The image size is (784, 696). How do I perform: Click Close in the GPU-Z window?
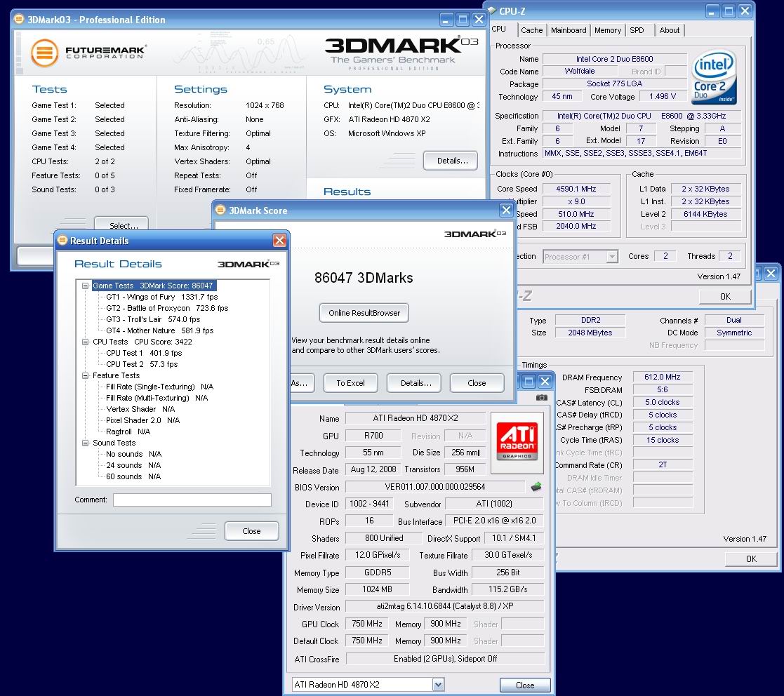pos(525,685)
